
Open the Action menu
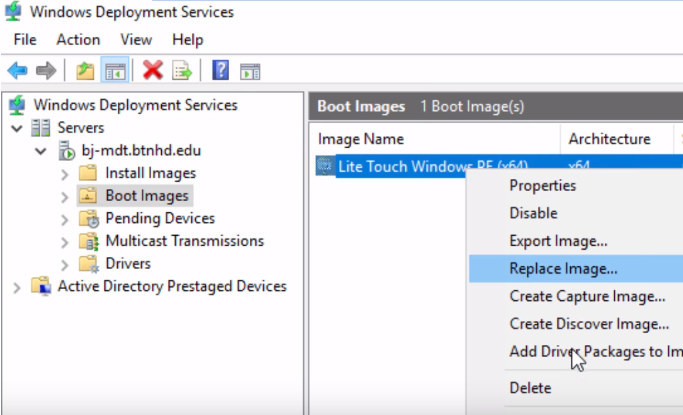[78, 40]
